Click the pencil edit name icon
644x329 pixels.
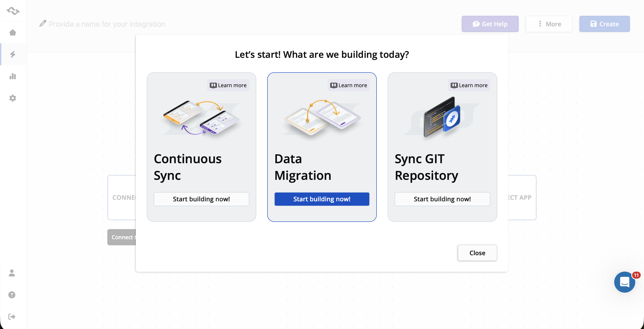click(43, 23)
